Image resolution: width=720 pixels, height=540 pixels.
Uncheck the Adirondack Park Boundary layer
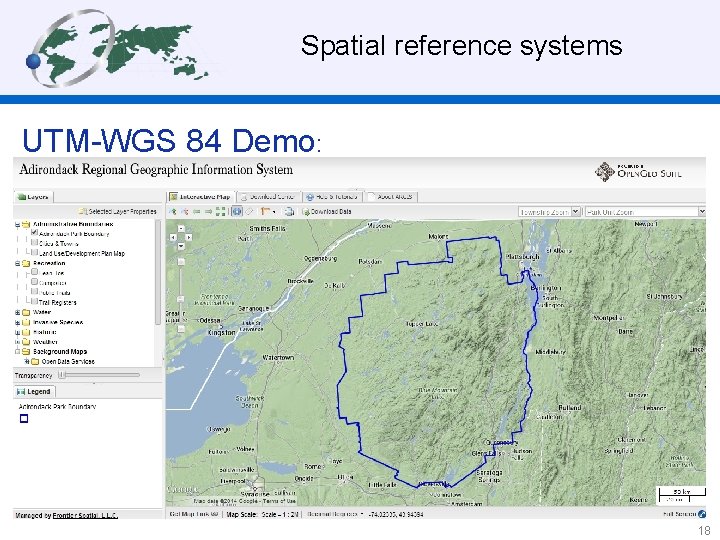coord(34,233)
